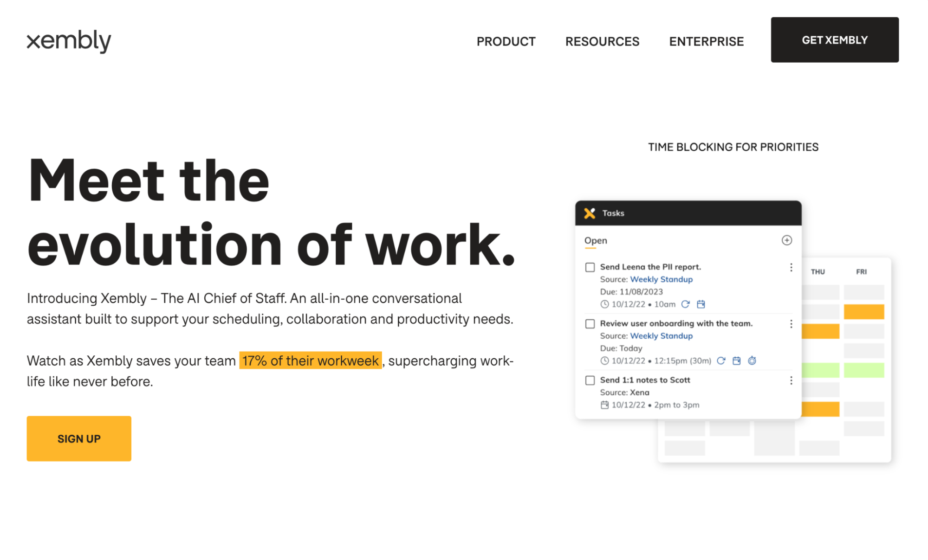Check the 'Send Leena the PII report' checkbox
This screenshot has height=560, width=928.
point(590,267)
